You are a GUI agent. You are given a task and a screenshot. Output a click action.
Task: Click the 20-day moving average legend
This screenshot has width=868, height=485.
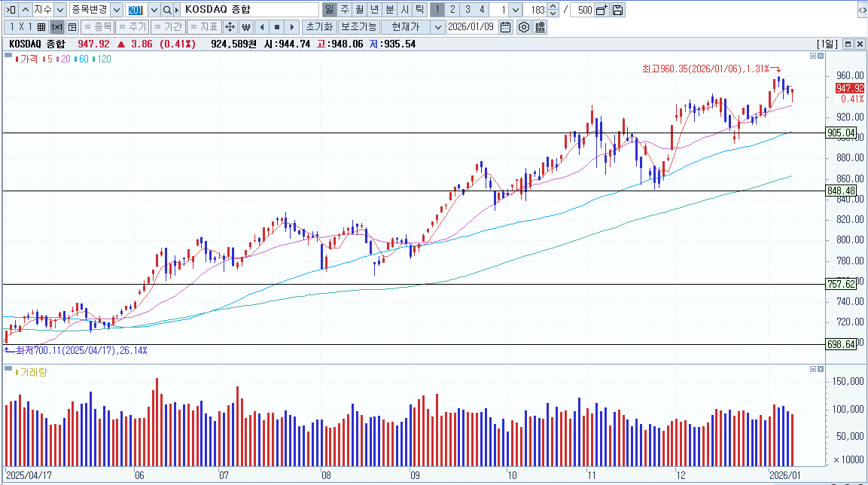coord(64,59)
